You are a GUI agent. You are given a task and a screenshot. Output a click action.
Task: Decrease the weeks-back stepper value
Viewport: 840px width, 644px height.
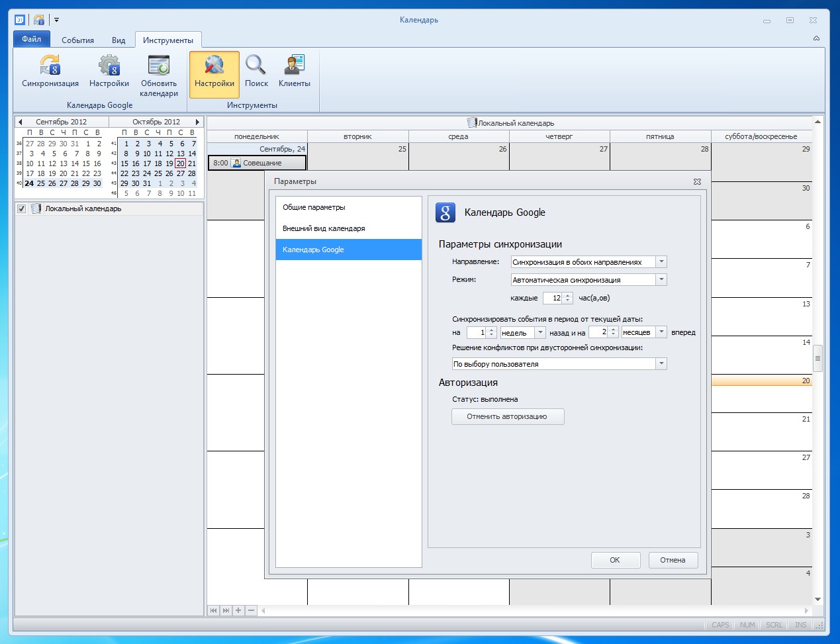tap(492, 335)
